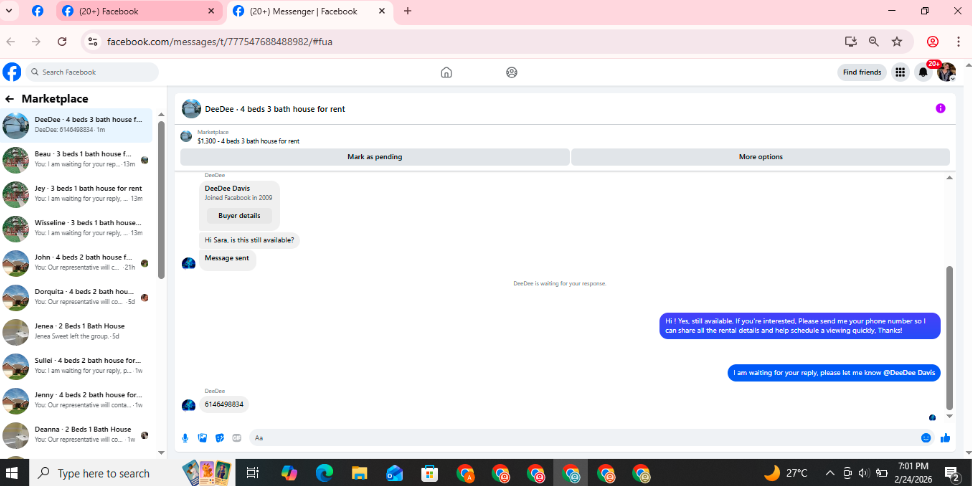The width and height of the screenshot is (972, 486).
Task: Click the voice clip microphone icon
Action: coord(185,438)
